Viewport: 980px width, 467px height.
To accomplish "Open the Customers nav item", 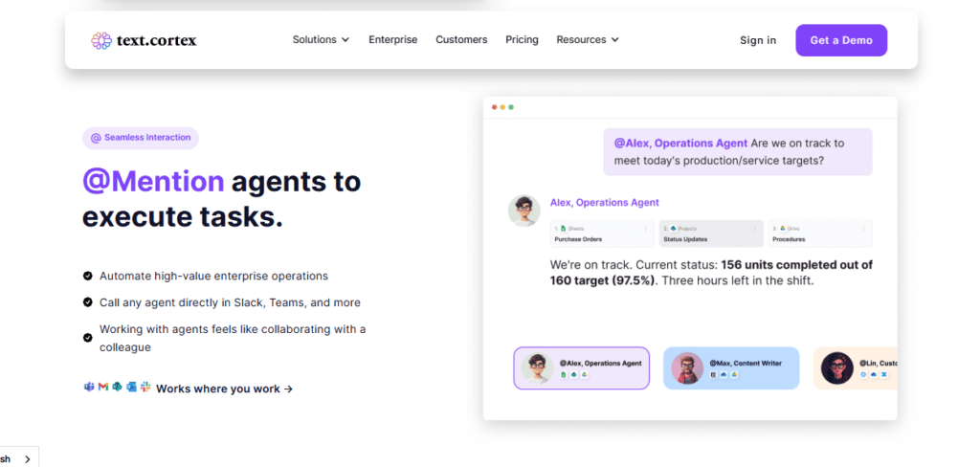I will [461, 40].
